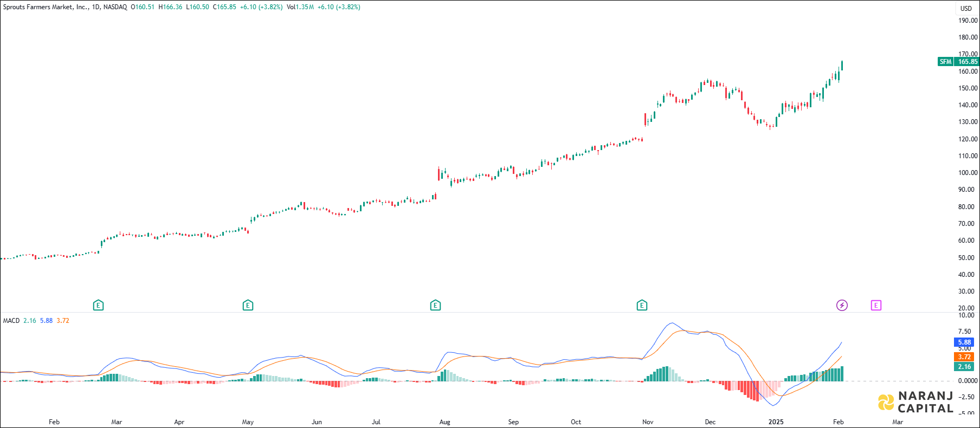Screen dimensions: 980x428
Task: Click the blue legend value 5.88 beside MACD
Action: pyautogui.click(x=47, y=321)
